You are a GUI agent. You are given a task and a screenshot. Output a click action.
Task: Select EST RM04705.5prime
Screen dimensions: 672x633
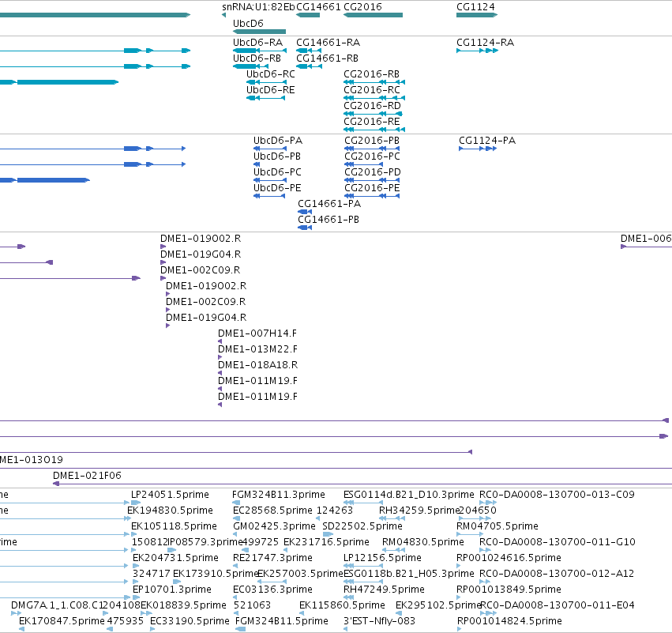pyautogui.click(x=497, y=526)
